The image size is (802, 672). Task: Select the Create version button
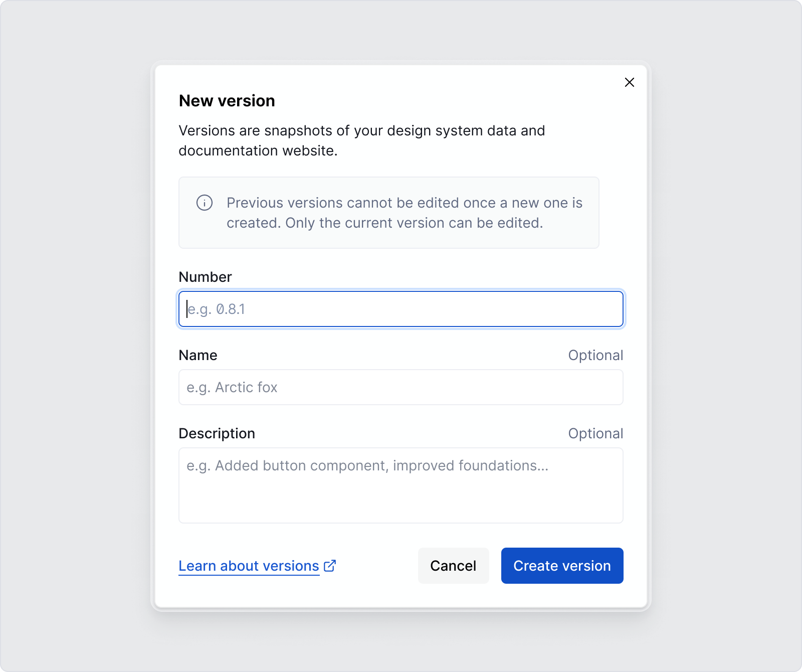click(x=562, y=565)
